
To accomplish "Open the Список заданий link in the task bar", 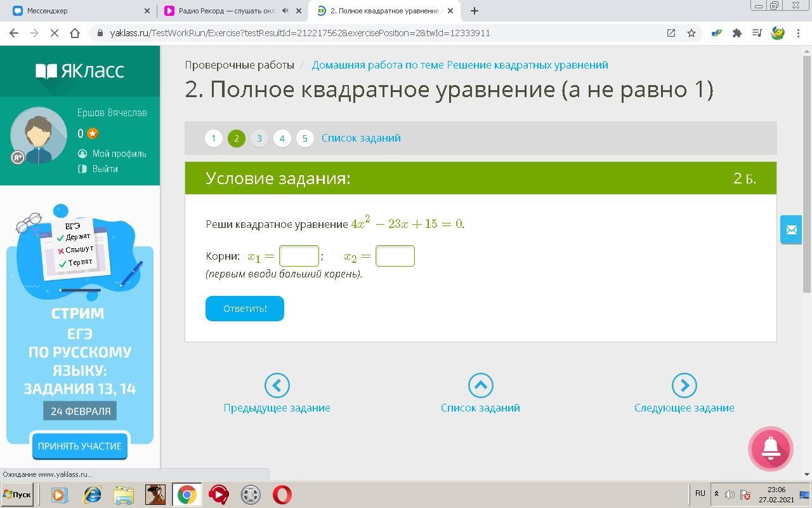I will coord(361,138).
